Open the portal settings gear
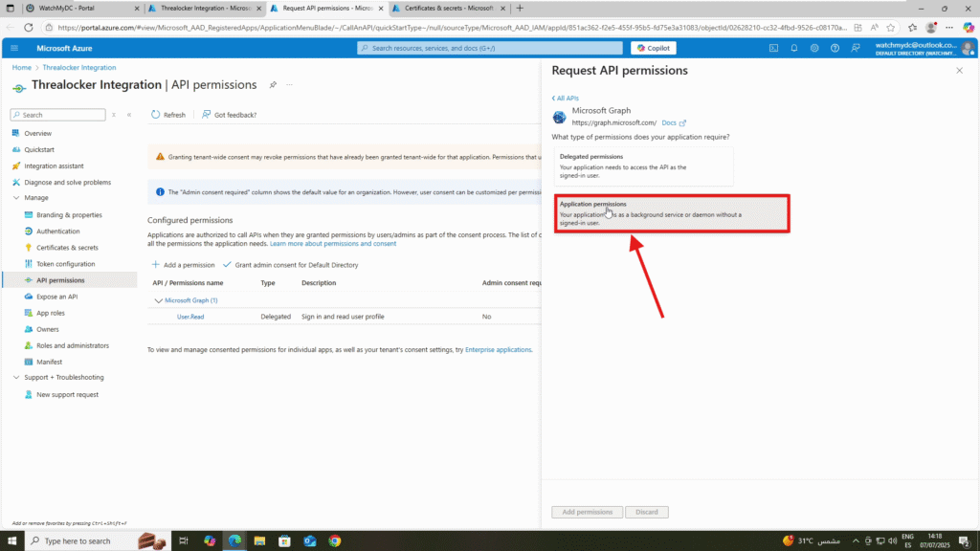 [x=814, y=48]
